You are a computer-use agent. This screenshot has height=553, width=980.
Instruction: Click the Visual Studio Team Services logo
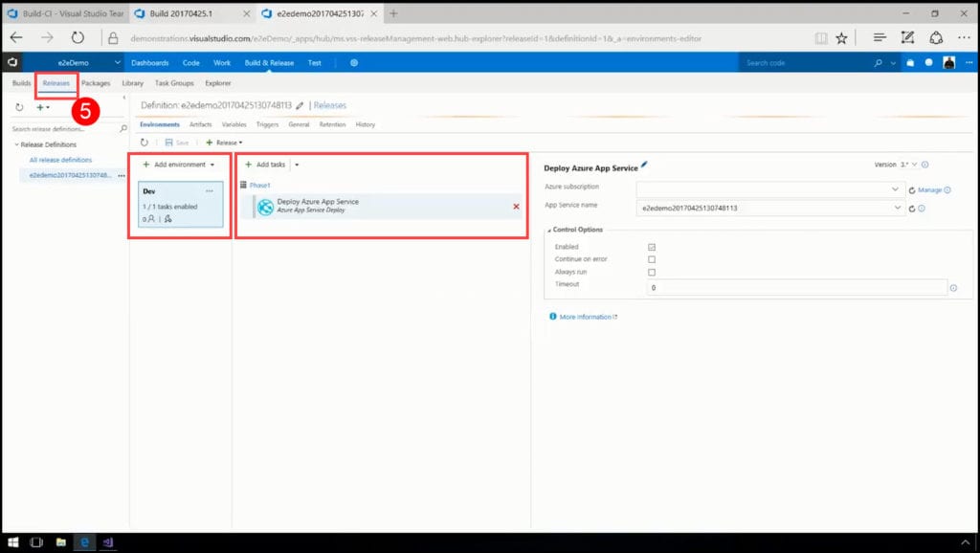coord(11,62)
